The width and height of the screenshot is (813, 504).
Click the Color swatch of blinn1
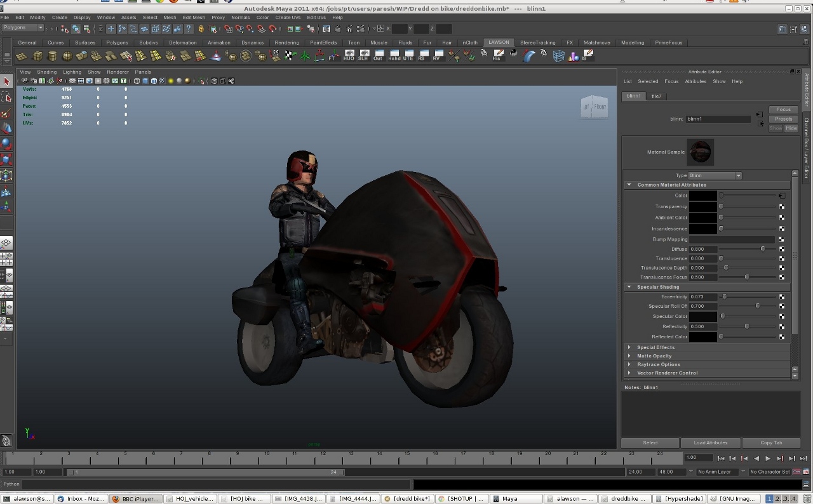(x=703, y=196)
